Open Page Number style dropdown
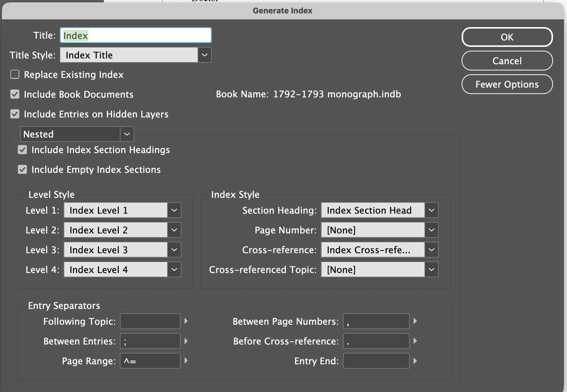The height and width of the screenshot is (392, 567). (x=380, y=230)
